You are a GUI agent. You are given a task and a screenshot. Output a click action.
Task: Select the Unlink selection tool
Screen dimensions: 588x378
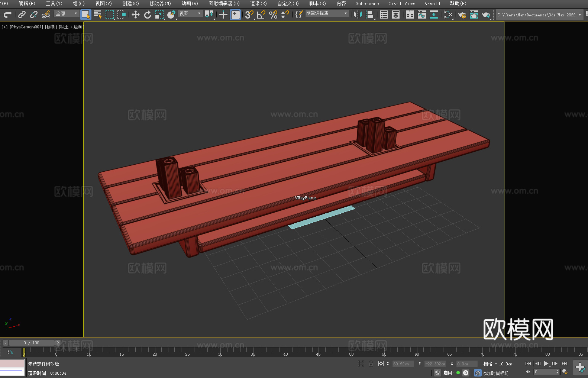pyautogui.click(x=34, y=14)
